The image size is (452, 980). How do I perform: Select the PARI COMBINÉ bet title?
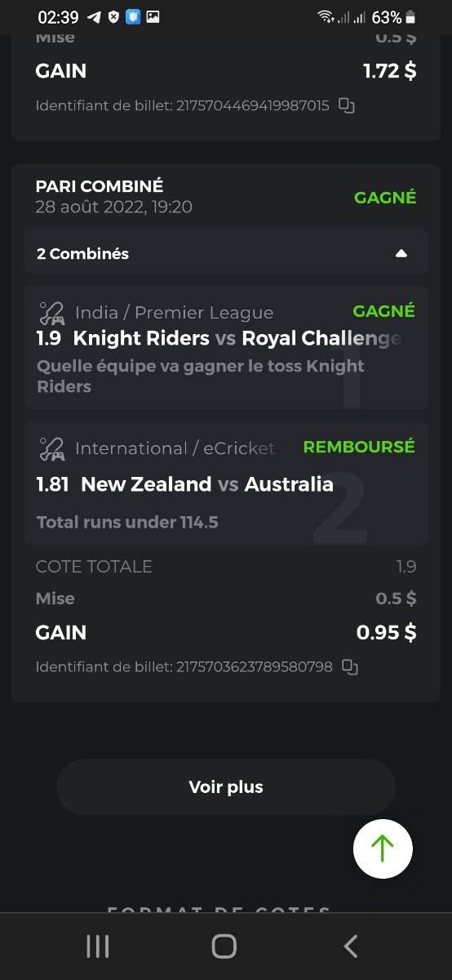point(100,186)
